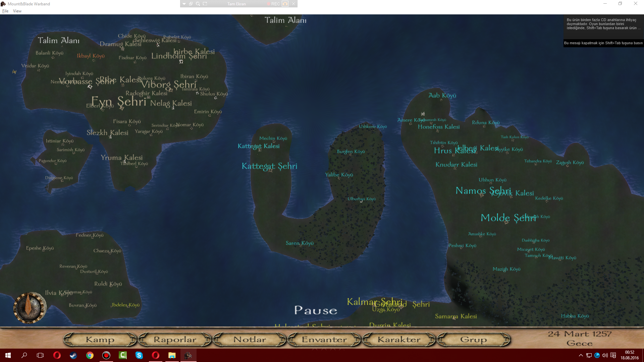
Task: Click the Tam Ekran label
Action: tap(236, 4)
